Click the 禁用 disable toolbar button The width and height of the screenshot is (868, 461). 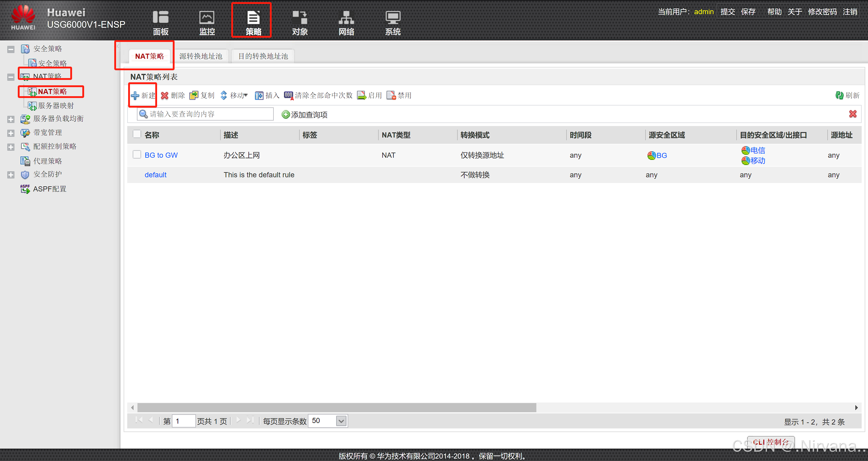[x=399, y=95]
